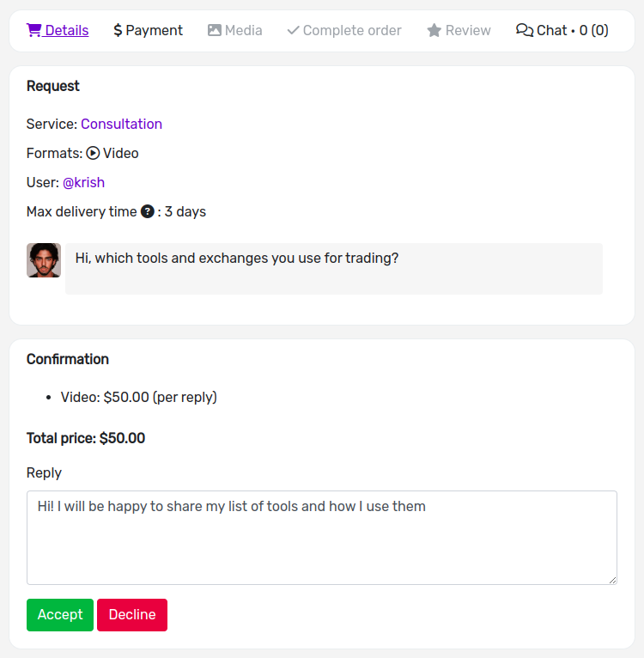Image resolution: width=644 pixels, height=658 pixels.
Task: Accept the consultation request
Action: click(60, 615)
